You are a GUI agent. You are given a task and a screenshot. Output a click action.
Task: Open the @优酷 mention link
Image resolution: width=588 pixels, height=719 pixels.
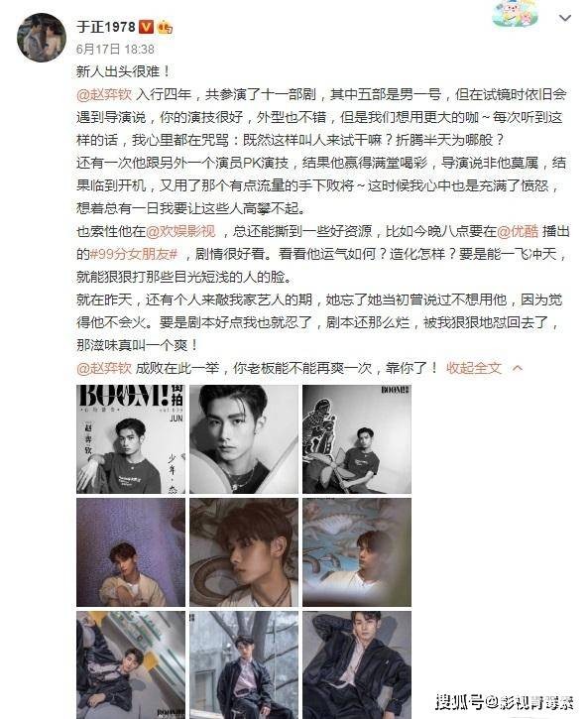[518, 231]
